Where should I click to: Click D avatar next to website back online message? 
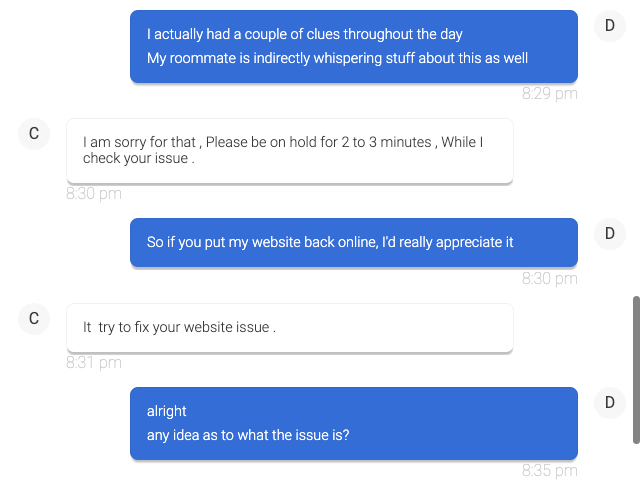tap(609, 234)
